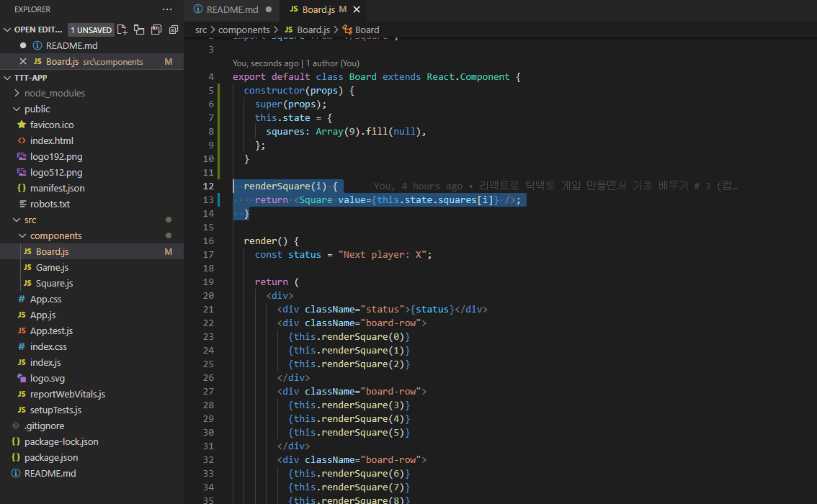Click Board class breadcrumb symbol
This screenshot has height=504, width=817.
tap(367, 30)
